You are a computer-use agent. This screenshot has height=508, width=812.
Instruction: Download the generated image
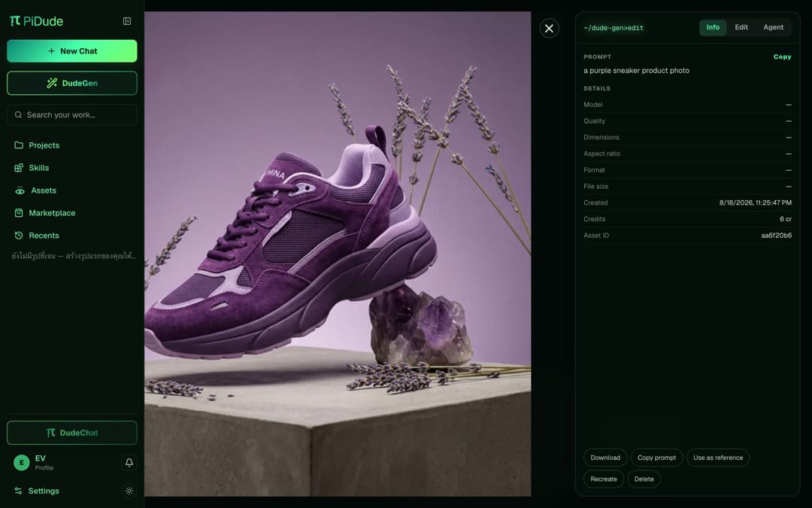pos(604,458)
